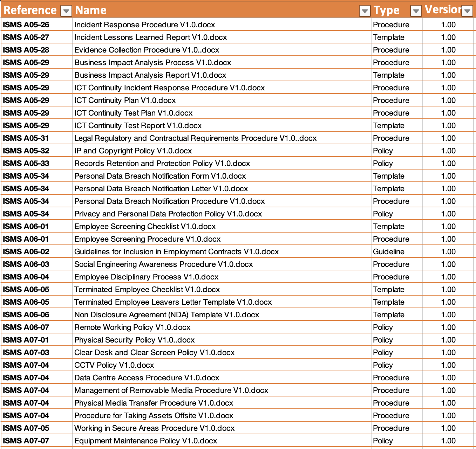Image resolution: width=476 pixels, height=449 pixels.
Task: Select cell ISMS A06-04
Action: click(37, 277)
